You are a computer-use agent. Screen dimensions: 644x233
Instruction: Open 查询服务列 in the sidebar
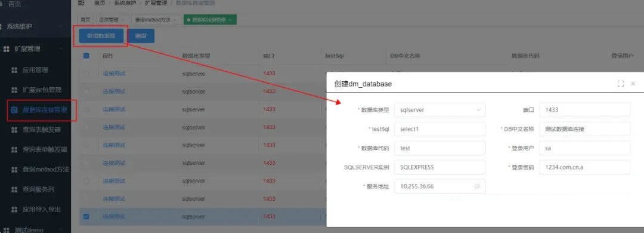pyautogui.click(x=39, y=189)
